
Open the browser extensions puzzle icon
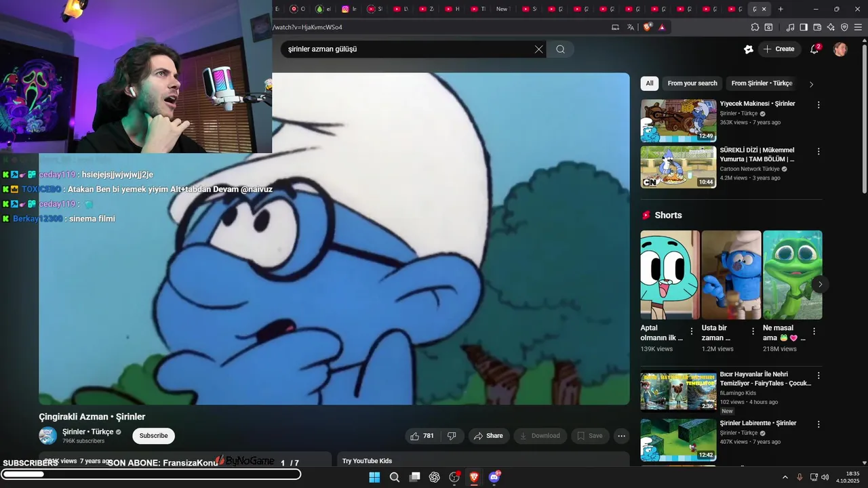(x=755, y=27)
